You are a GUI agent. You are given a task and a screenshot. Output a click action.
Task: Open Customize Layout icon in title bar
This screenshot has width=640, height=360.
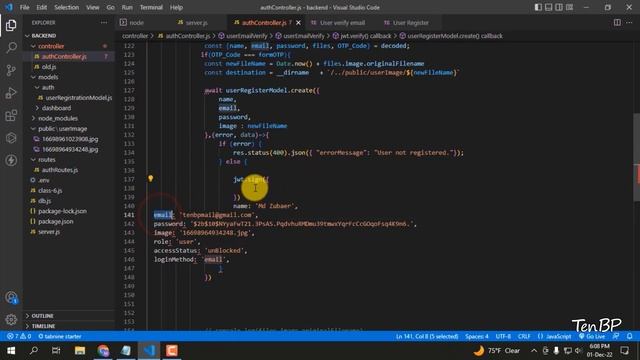click(x=569, y=7)
